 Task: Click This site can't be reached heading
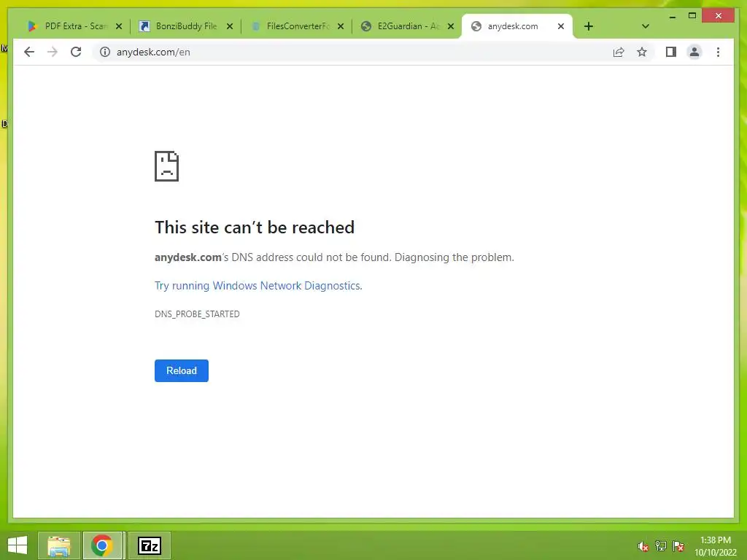coord(255,227)
